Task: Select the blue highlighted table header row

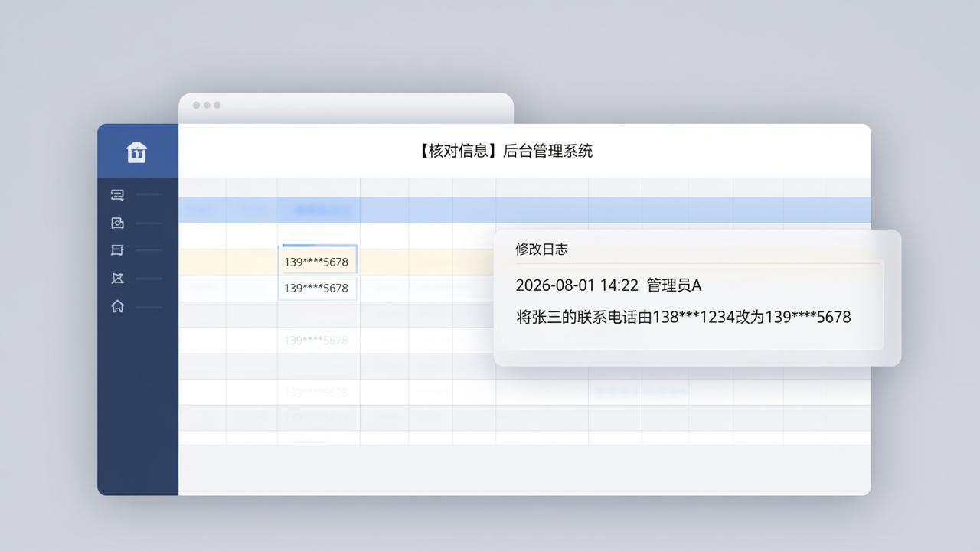Action: [524, 210]
